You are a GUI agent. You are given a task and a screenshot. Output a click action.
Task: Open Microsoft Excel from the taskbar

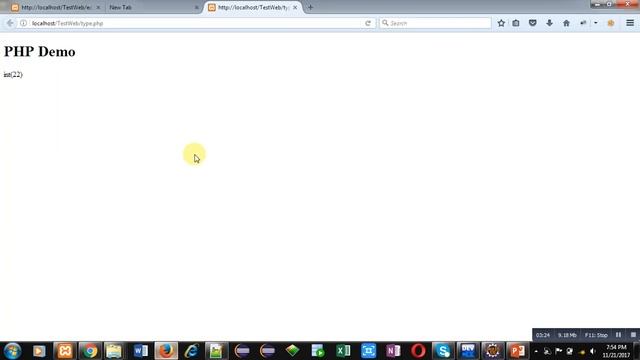tap(343, 351)
